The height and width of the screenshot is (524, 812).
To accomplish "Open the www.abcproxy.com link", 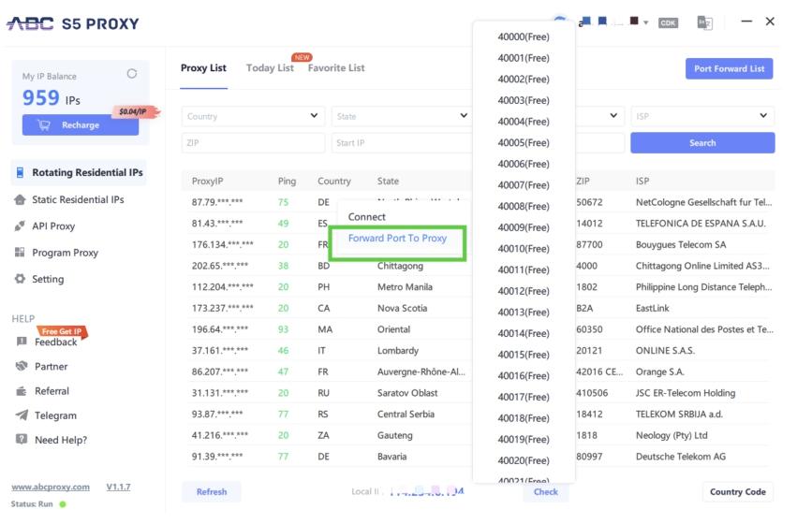I will pyautogui.click(x=51, y=487).
